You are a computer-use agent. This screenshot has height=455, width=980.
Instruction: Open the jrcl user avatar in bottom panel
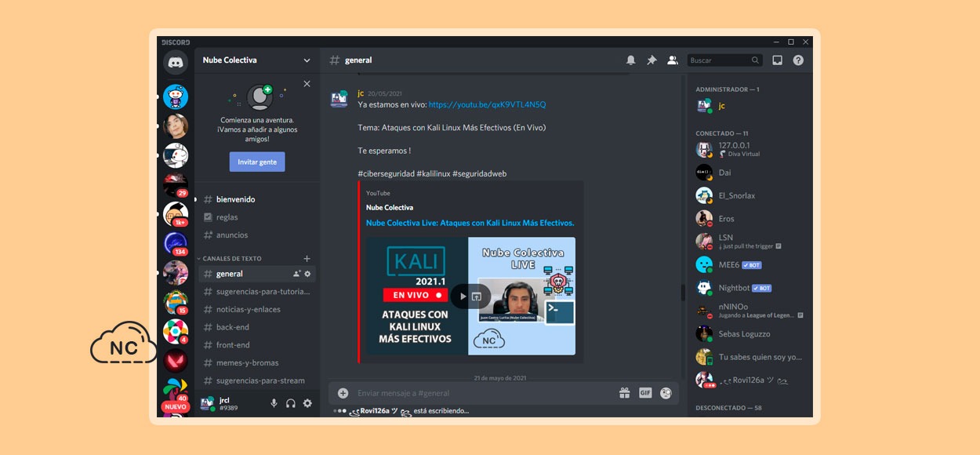pyautogui.click(x=207, y=404)
